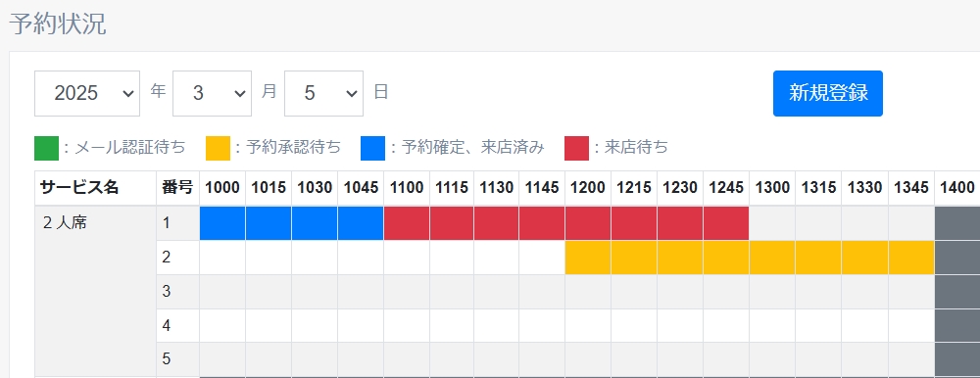
Task: Click the 1215 time column header
Action: click(x=634, y=187)
